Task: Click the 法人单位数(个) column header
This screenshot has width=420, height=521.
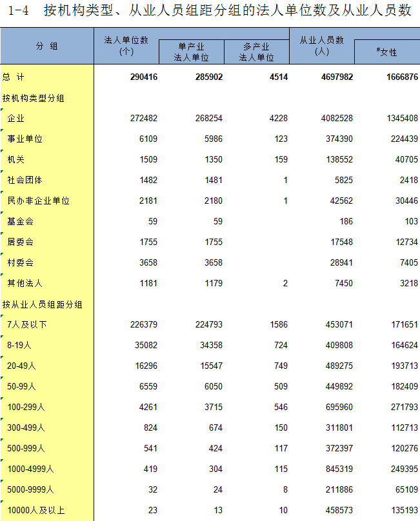Action: (x=126, y=46)
